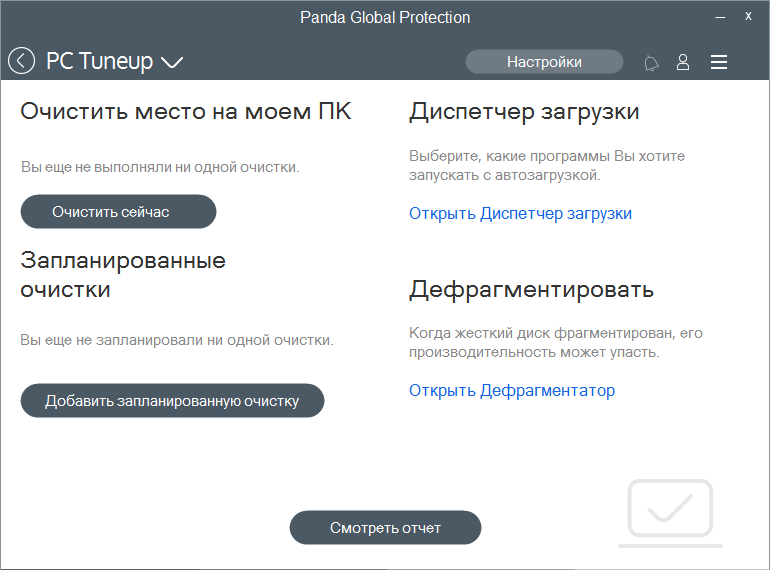Click text Вы еще не запланировали ни одной очистки
Image resolution: width=770 pixels, height=570 pixels.
click(x=177, y=340)
